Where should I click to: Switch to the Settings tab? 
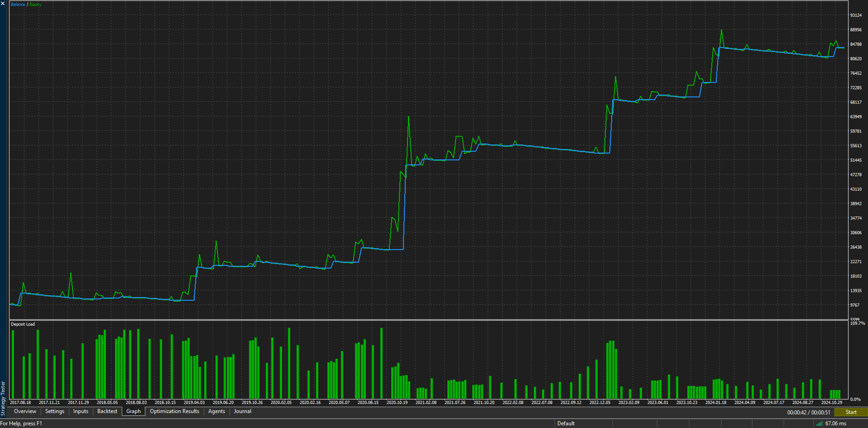pyautogui.click(x=55, y=411)
